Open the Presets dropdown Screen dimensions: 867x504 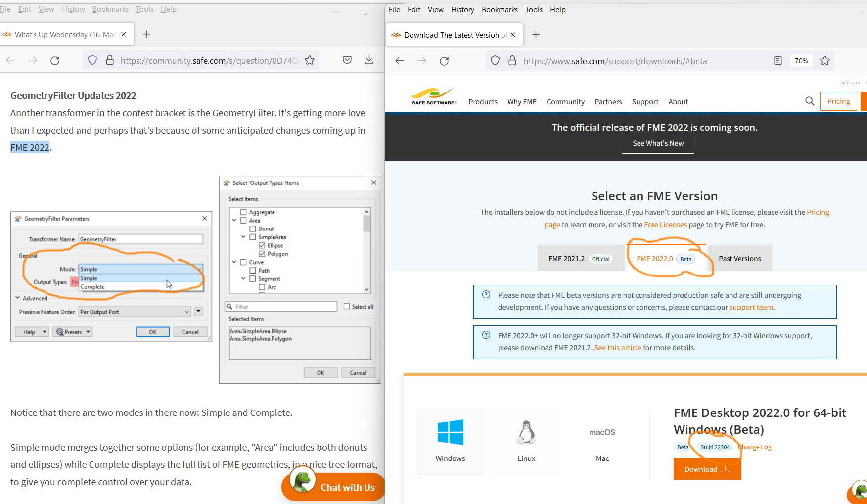(x=73, y=332)
